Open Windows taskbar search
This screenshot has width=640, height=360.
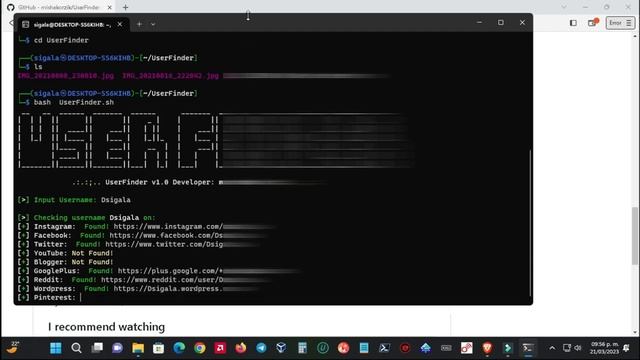tap(76, 348)
